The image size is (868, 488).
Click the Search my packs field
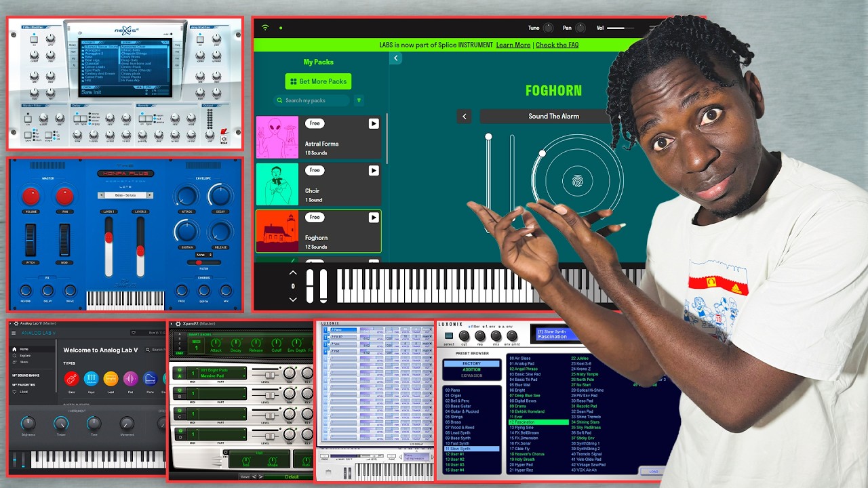312,100
